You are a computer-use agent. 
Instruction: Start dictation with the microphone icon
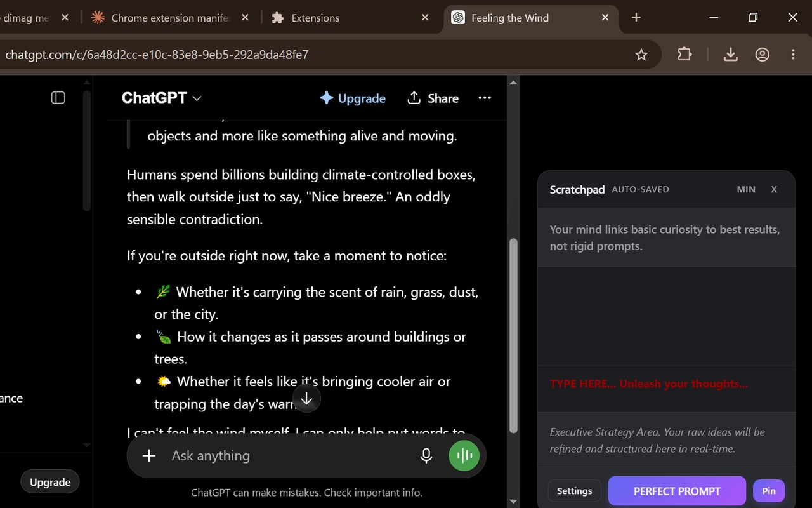click(426, 455)
